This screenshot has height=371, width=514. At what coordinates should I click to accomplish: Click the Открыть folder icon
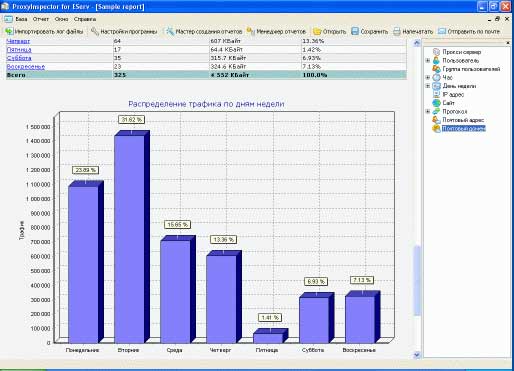pyautogui.click(x=317, y=31)
